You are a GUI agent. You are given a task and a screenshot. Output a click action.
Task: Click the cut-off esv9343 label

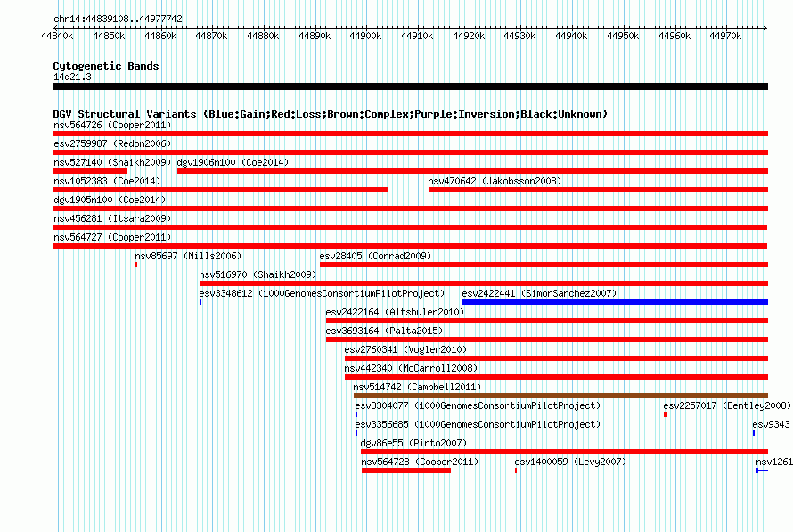tap(772, 424)
